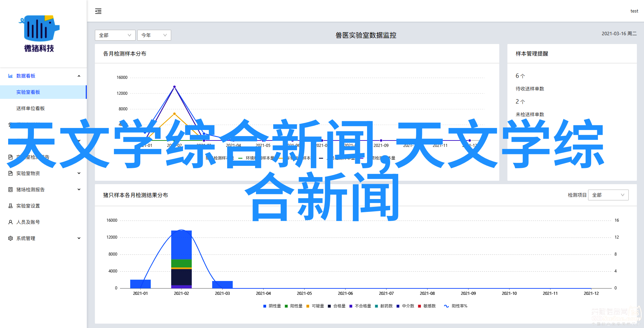
Task: Click the 数据看板 bar chart icon
Action: (x=11, y=76)
